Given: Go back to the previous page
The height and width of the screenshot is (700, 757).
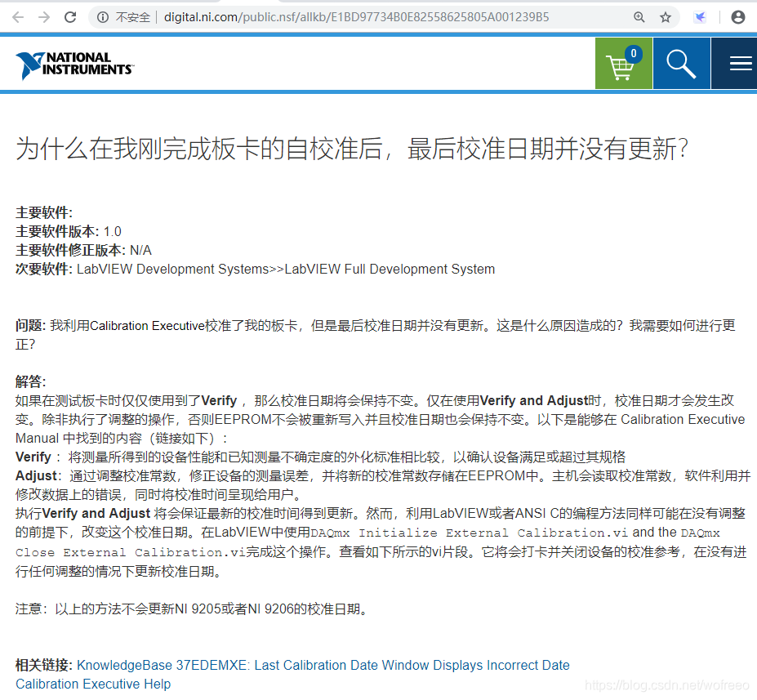Looking at the screenshot, I should click(18, 17).
